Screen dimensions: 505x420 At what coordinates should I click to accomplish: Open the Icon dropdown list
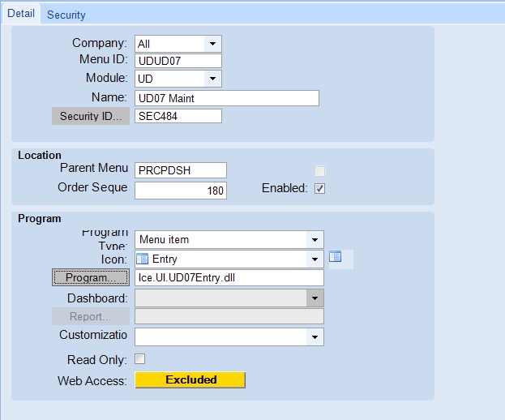pos(315,259)
